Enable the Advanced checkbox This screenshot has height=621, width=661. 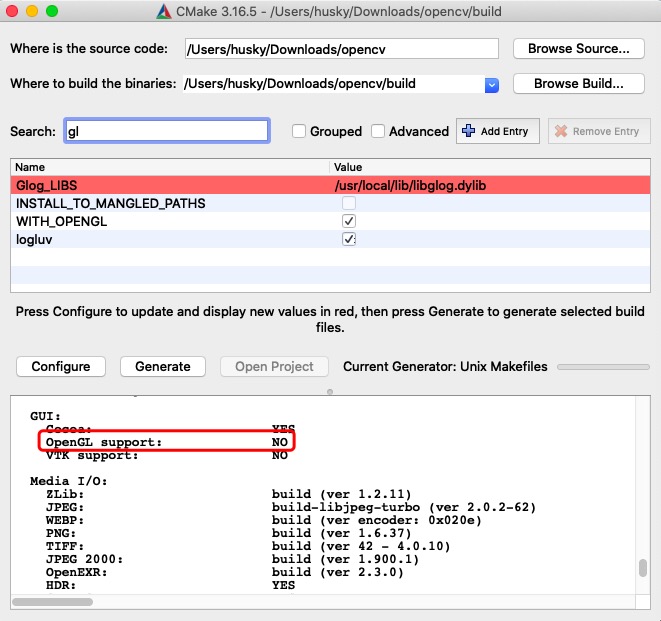pos(378,131)
